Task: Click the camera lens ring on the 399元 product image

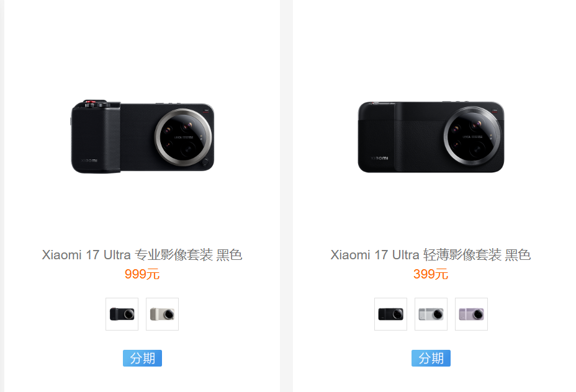Action: click(x=472, y=136)
